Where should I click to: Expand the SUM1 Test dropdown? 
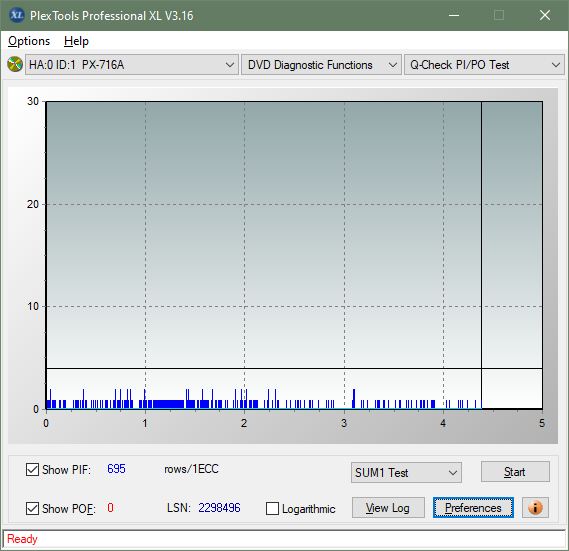[406, 473]
